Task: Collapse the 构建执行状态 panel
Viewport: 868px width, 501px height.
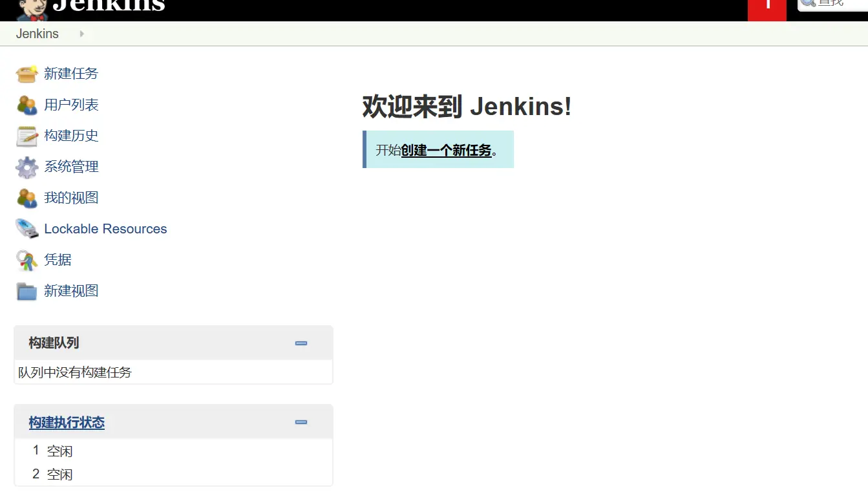Action: pyautogui.click(x=301, y=422)
